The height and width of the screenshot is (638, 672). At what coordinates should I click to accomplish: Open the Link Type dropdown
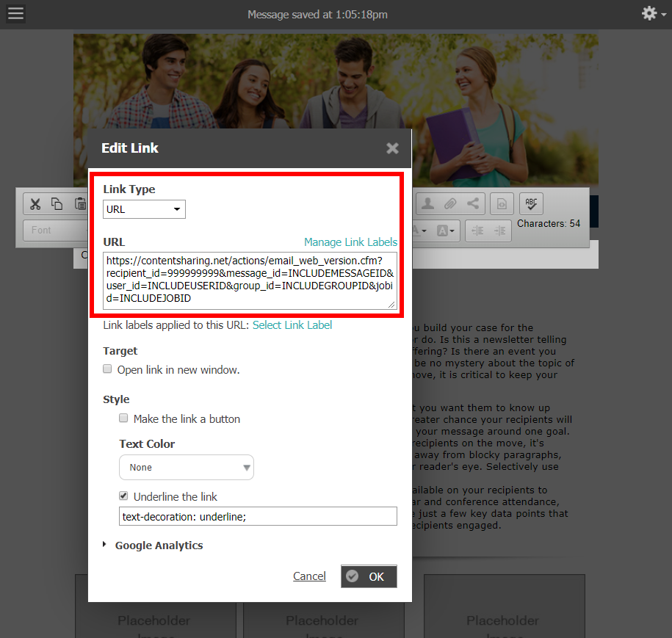[x=144, y=209]
